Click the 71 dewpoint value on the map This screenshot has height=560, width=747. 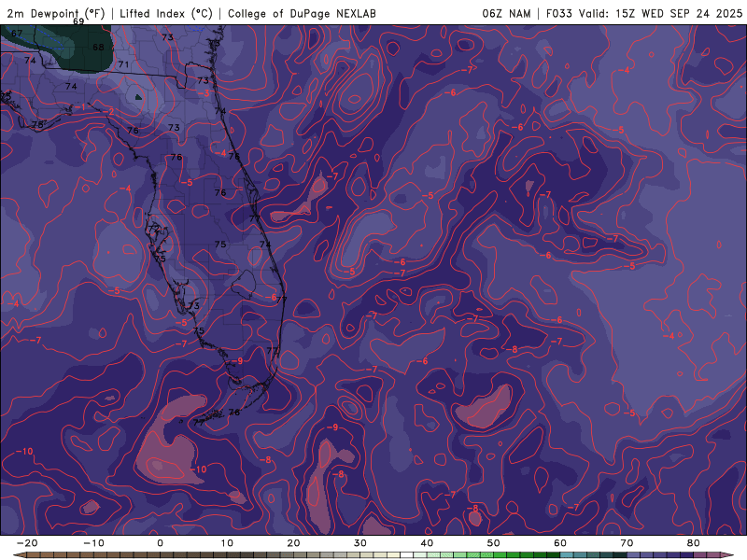tap(123, 64)
